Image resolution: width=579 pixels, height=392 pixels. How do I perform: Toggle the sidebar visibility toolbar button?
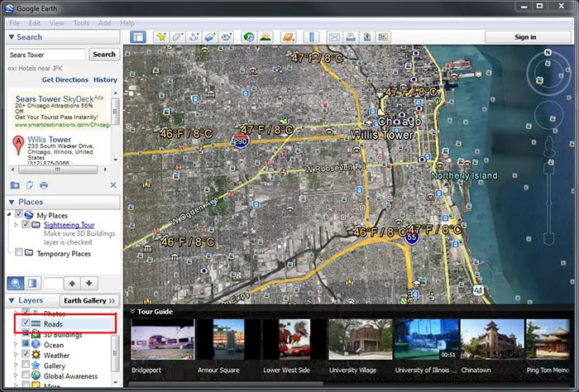[138, 37]
